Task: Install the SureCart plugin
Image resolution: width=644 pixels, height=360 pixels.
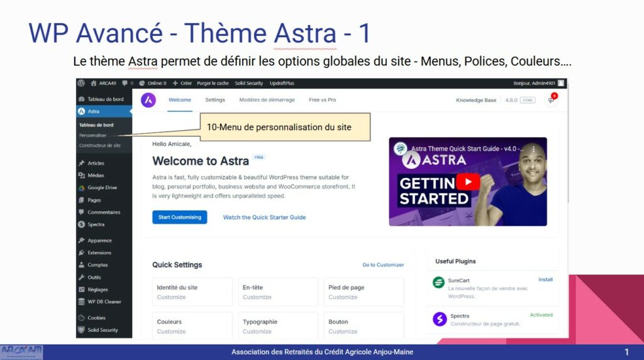Action: [545, 280]
